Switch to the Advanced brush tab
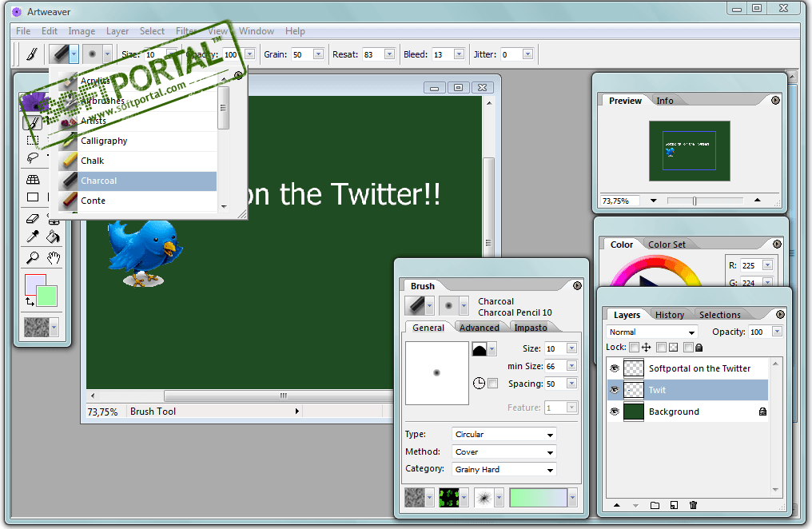Screen dimensions: 812x529 pyautogui.click(x=479, y=328)
